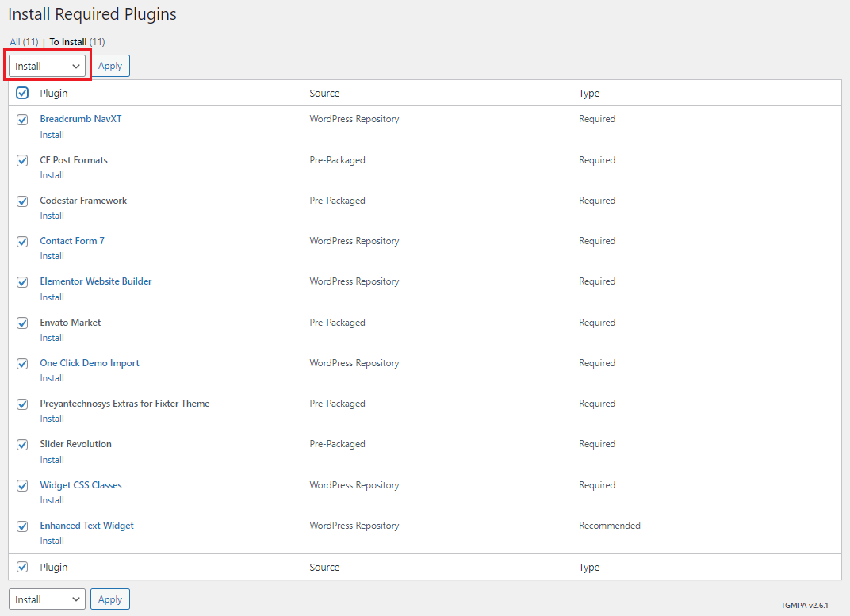Open the Elementor Website Builder plugin link
This screenshot has width=850, height=616.
click(96, 281)
